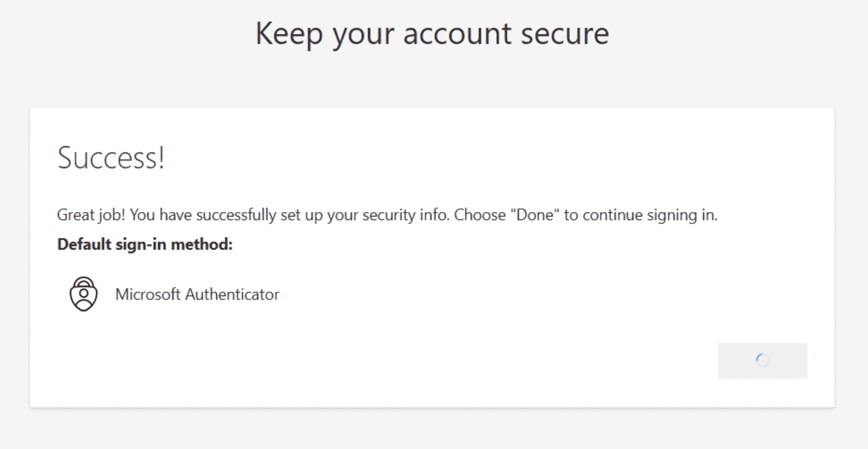
Task: Click the "Keep your account secure" heading
Action: click(x=432, y=34)
